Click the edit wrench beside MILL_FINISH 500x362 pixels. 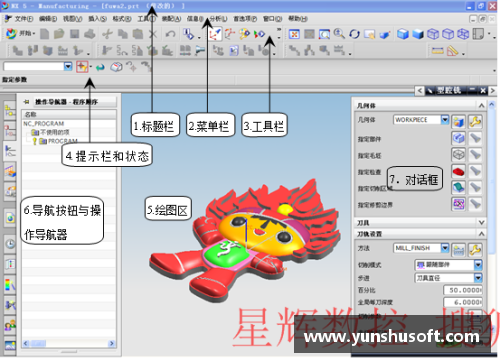(475, 250)
